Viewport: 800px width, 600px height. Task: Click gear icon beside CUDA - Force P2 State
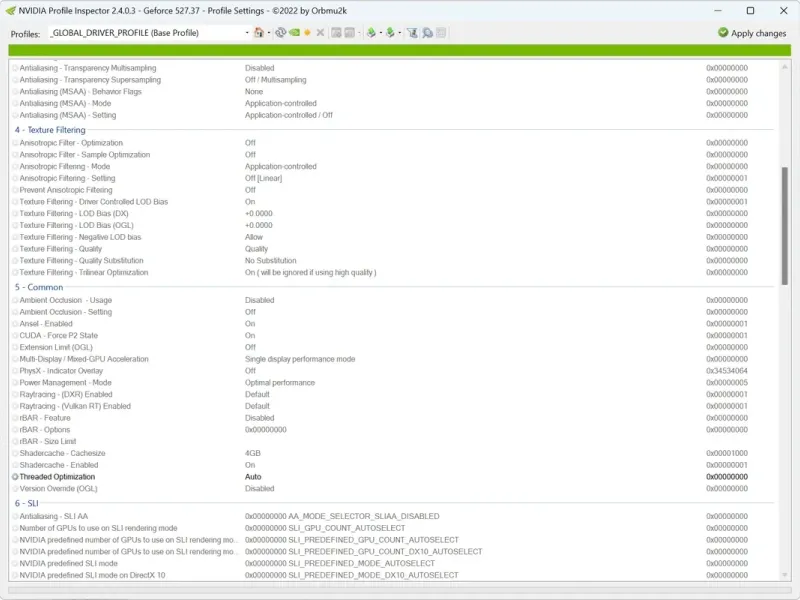coord(15,336)
